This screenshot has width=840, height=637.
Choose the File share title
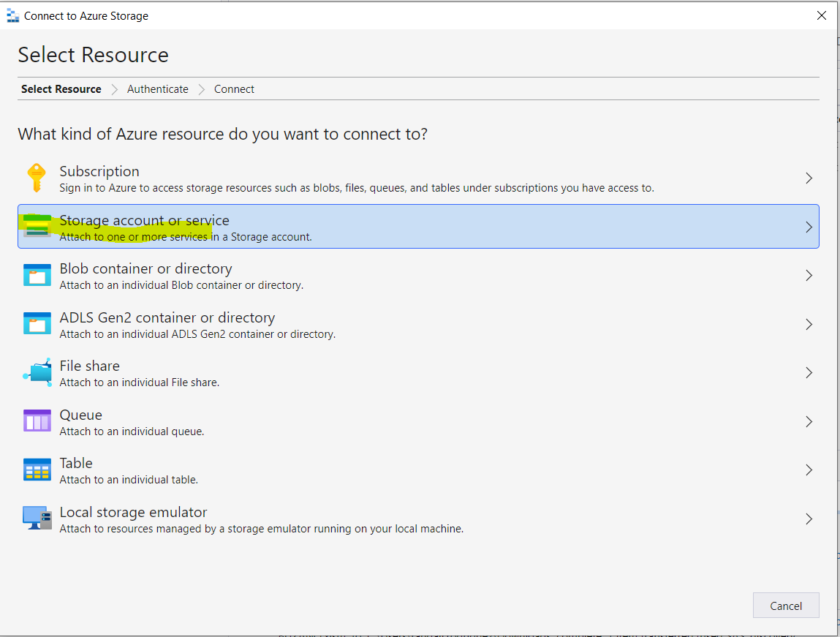point(89,366)
